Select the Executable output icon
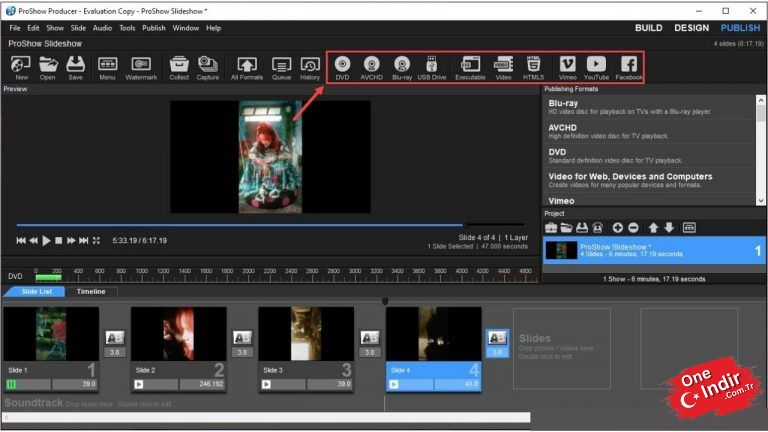 [470, 68]
